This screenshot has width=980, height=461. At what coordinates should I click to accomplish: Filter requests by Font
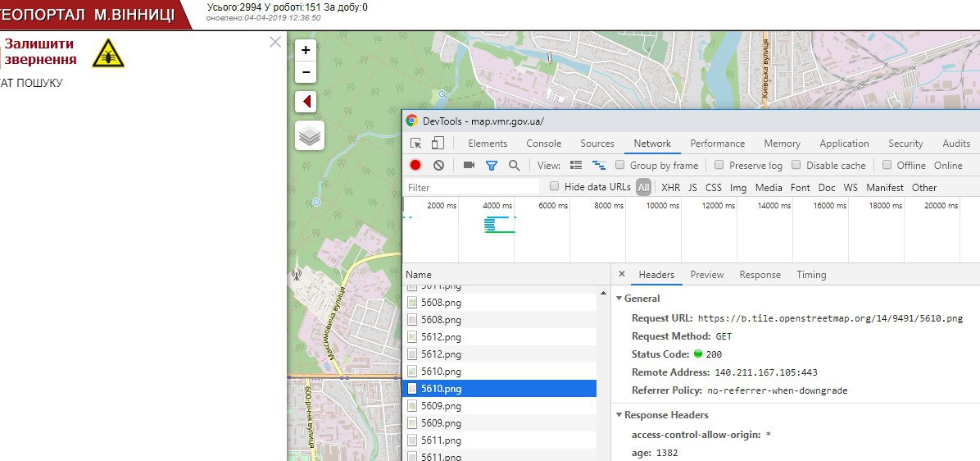(x=800, y=187)
